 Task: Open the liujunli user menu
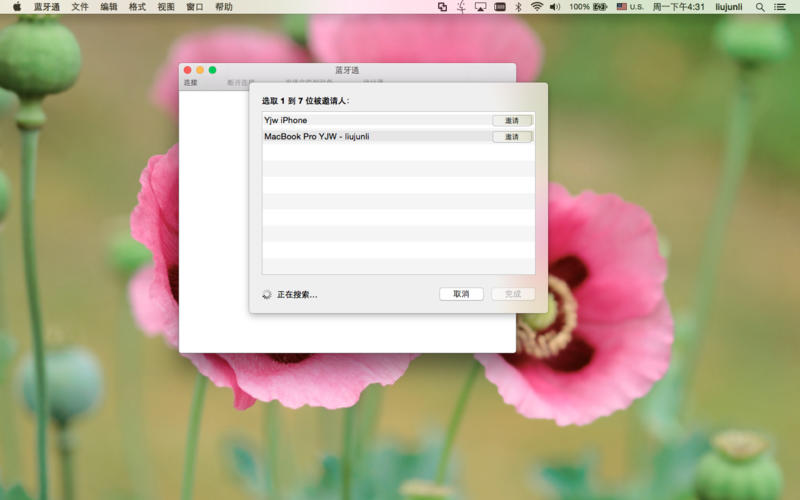click(x=731, y=7)
